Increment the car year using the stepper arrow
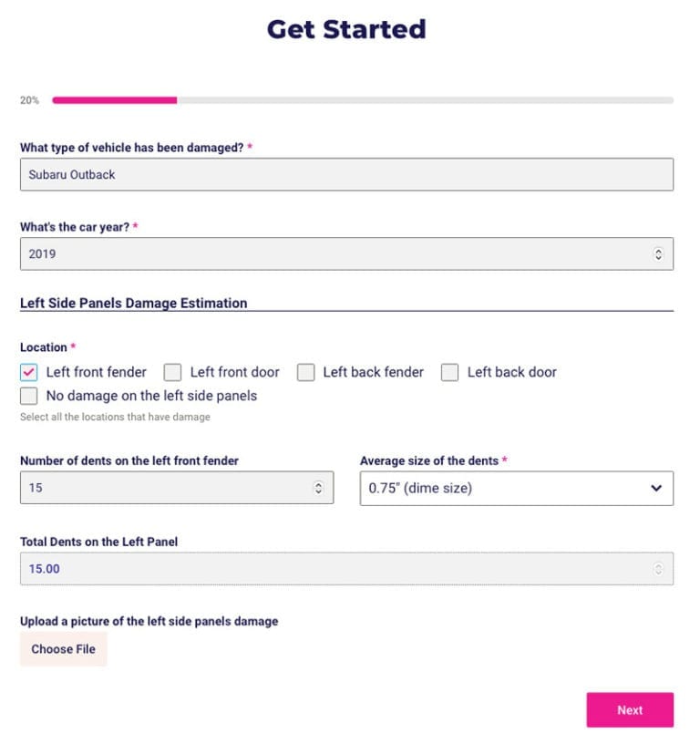This screenshot has height=744, width=700. pos(661,250)
